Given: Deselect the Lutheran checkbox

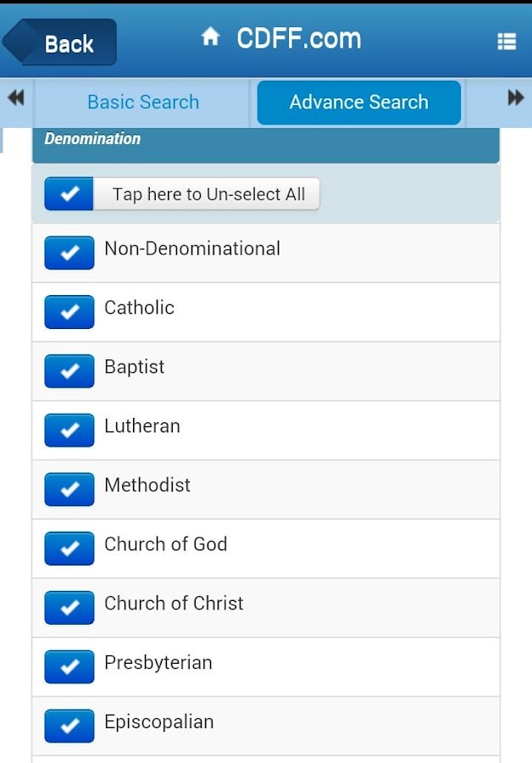Looking at the screenshot, I should [69, 431].
